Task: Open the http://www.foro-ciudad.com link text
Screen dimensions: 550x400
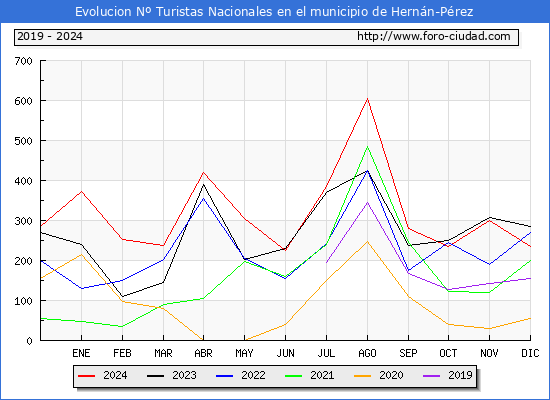Action: coord(434,36)
